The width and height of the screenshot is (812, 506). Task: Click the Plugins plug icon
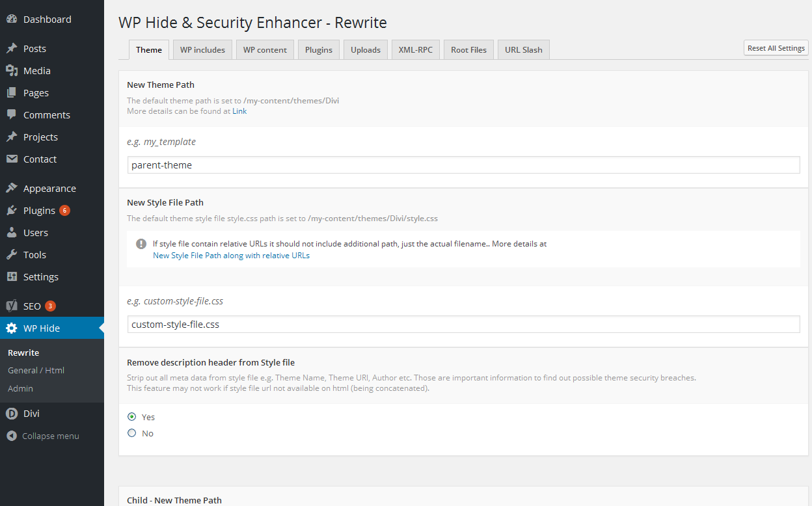[12, 211]
